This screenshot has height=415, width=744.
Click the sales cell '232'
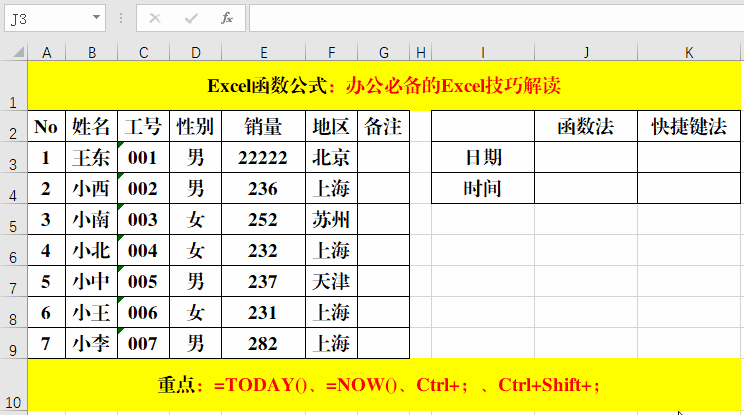click(263, 250)
